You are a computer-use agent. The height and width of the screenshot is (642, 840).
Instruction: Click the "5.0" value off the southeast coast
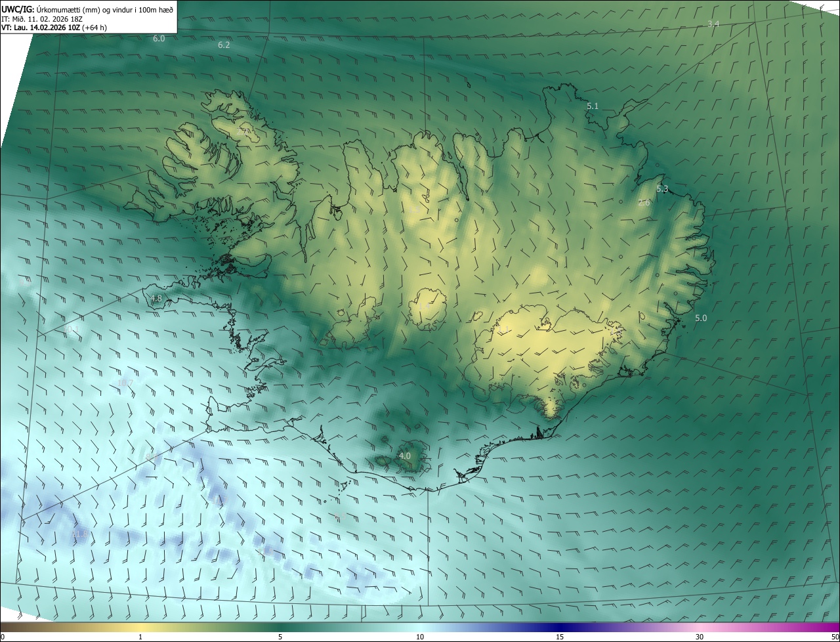point(701,318)
